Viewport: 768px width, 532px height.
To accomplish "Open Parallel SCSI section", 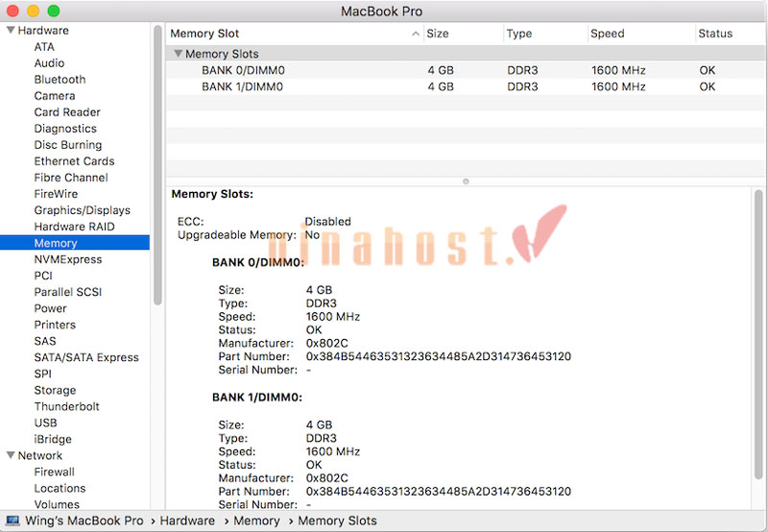I will click(x=68, y=292).
